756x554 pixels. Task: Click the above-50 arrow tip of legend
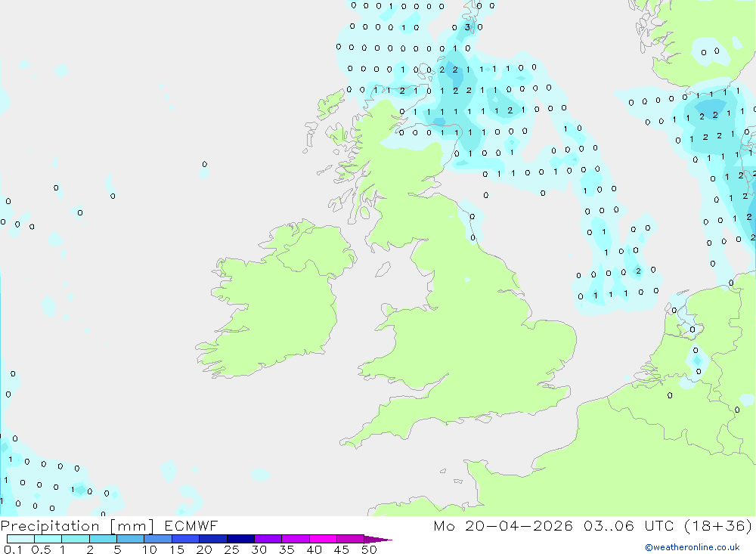(x=378, y=539)
